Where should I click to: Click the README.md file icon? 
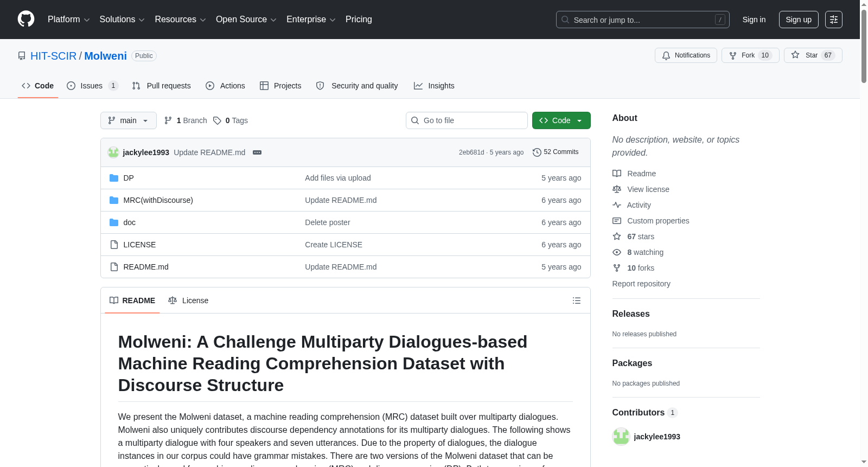(114, 267)
